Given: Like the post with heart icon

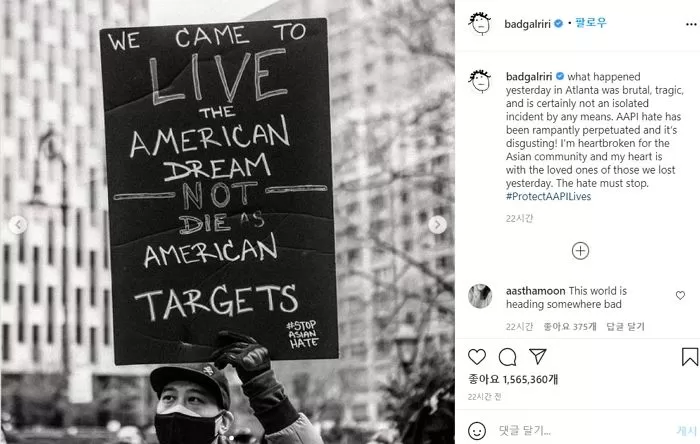Looking at the screenshot, I should (x=477, y=357).
